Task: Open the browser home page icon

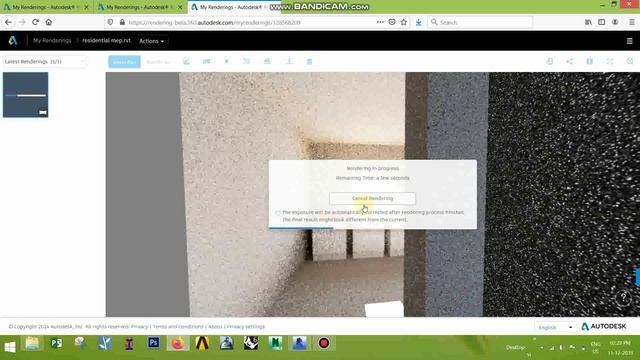Action: click(x=49, y=22)
